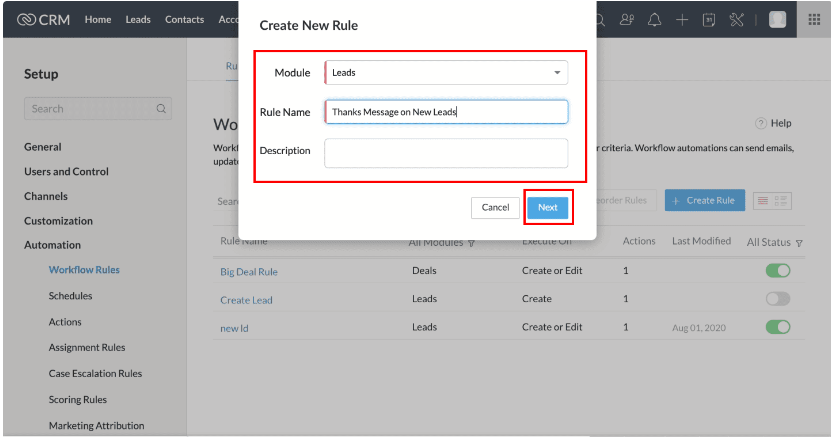Open the Module dropdown showing Leads
831x437 pixels.
tap(446, 73)
